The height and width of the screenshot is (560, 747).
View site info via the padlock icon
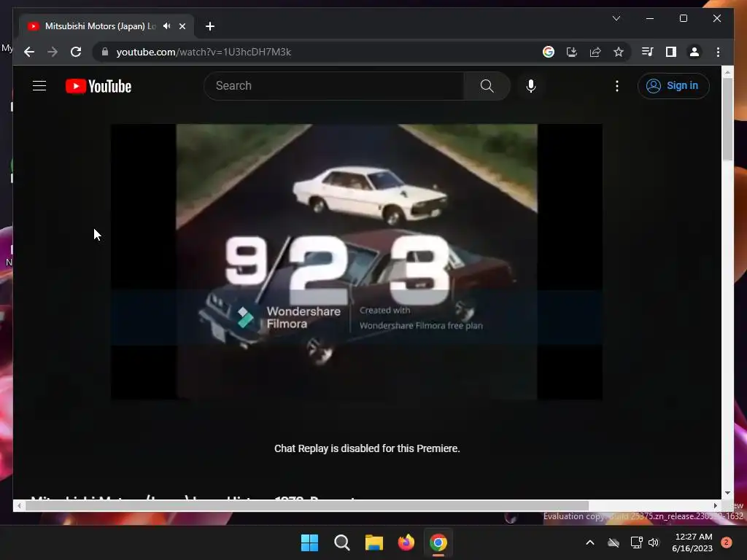[105, 52]
